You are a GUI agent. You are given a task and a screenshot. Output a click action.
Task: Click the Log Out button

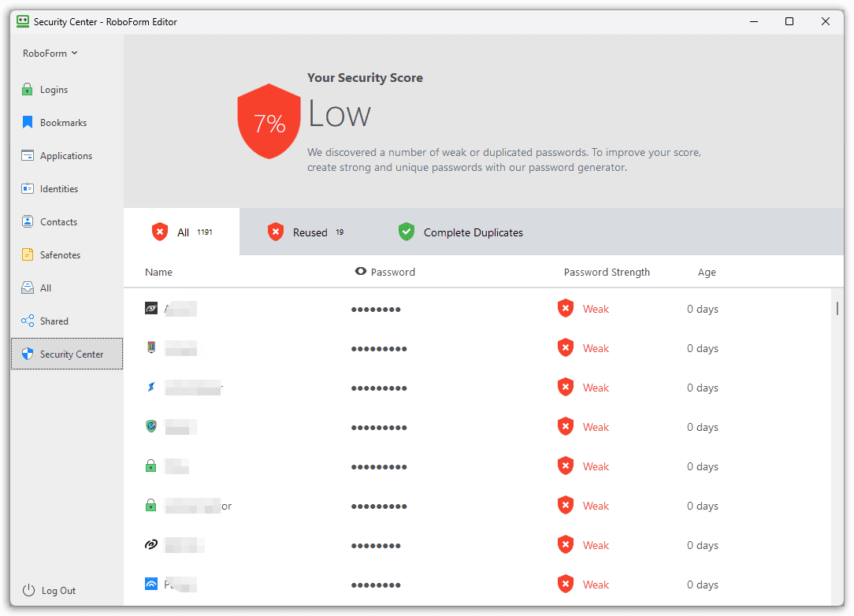tap(49, 591)
